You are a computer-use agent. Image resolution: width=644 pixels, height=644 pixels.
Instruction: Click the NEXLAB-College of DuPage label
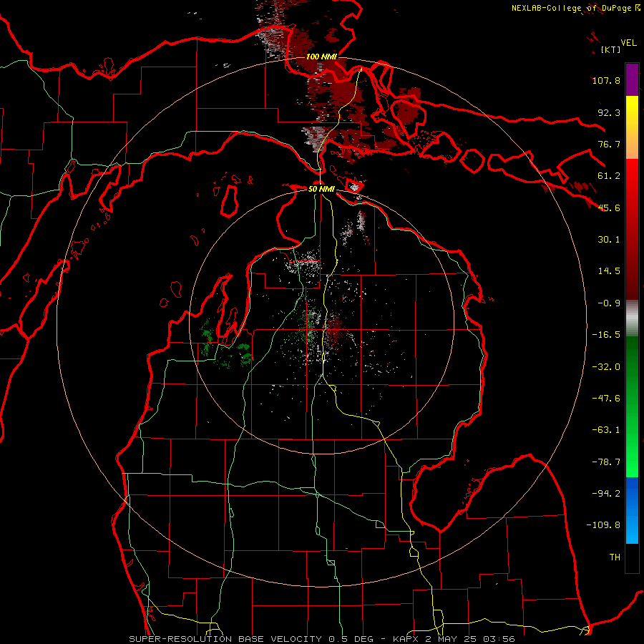pos(576,8)
